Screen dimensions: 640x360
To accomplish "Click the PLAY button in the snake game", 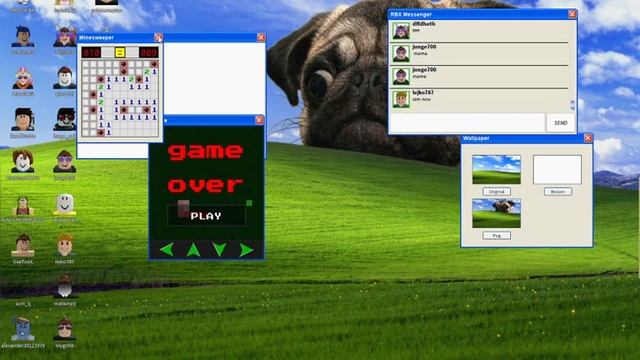I will click(x=206, y=216).
